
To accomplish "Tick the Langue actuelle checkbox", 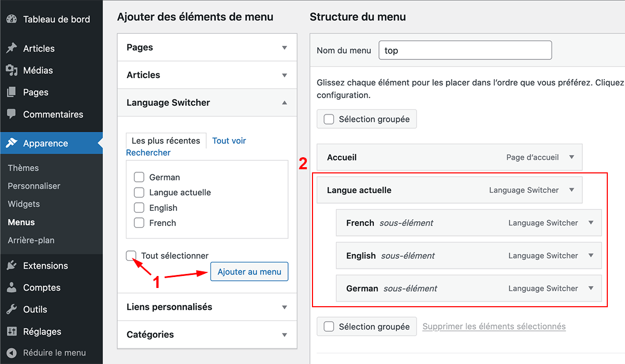I will (x=139, y=192).
